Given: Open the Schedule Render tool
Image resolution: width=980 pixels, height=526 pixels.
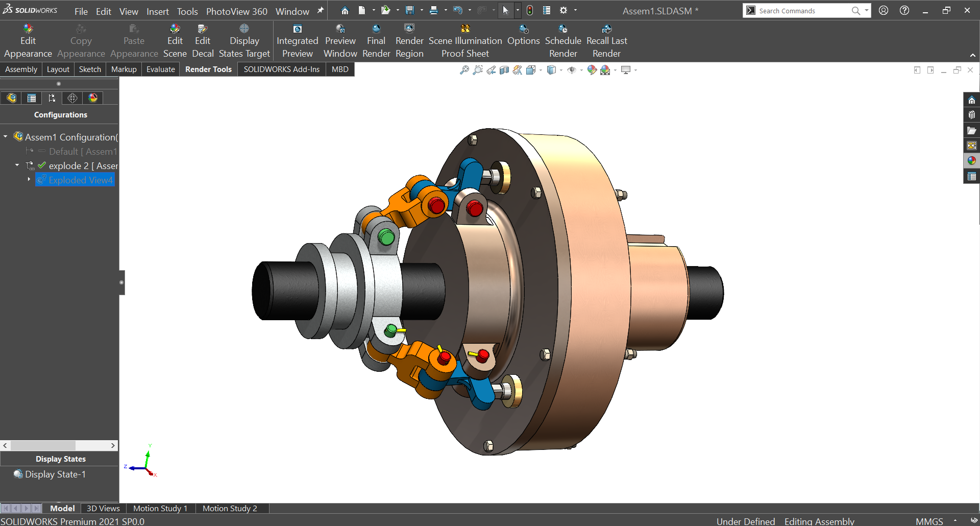Looking at the screenshot, I should click(563, 40).
